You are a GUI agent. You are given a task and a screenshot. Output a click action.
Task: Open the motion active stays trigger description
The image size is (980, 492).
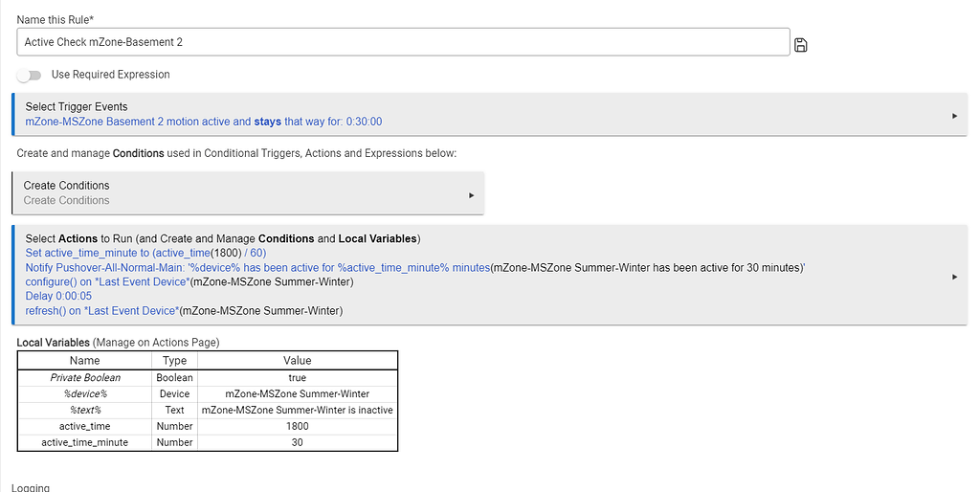click(204, 122)
